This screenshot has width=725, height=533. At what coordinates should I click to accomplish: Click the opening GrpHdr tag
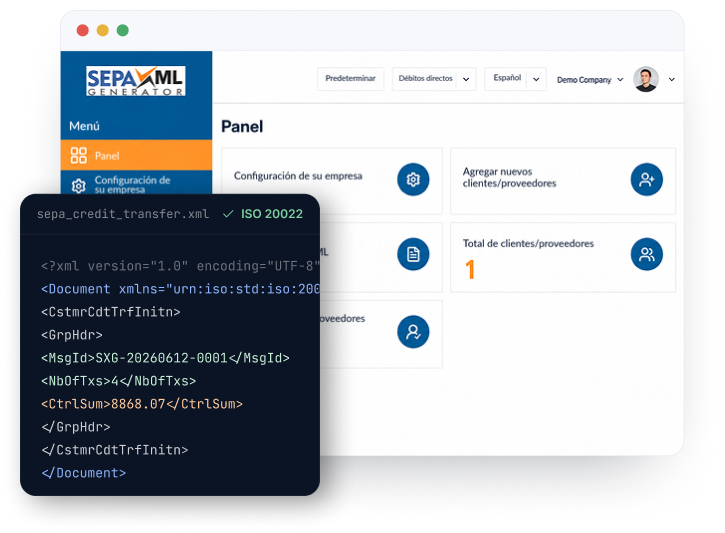(72, 335)
